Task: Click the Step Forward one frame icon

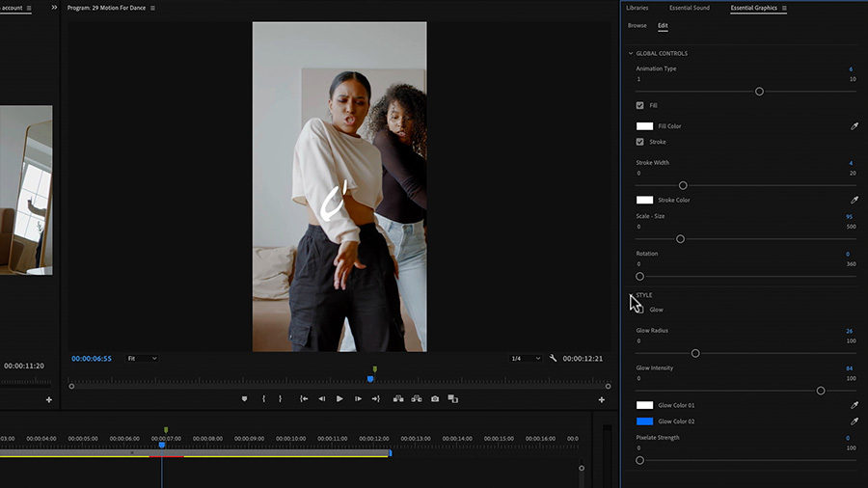Action: coord(358,398)
